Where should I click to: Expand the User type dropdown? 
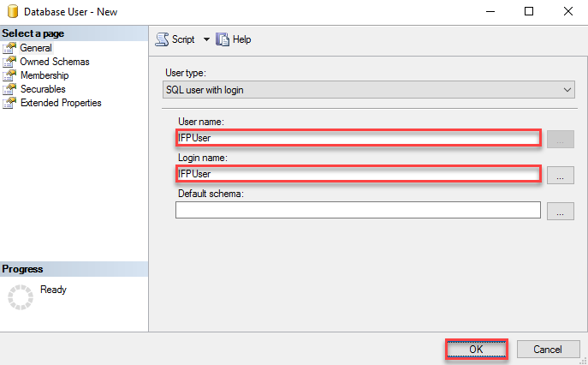(567, 89)
